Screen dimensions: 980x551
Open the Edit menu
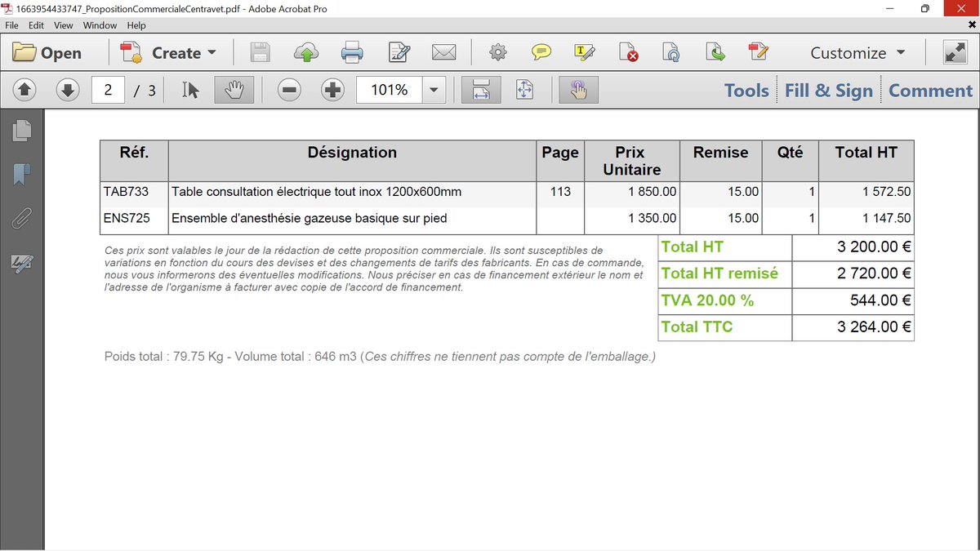tap(36, 25)
